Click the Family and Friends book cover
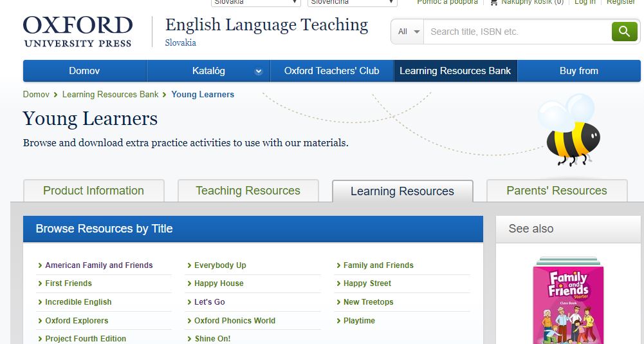Viewport: 644px width, 344px height. click(x=569, y=300)
